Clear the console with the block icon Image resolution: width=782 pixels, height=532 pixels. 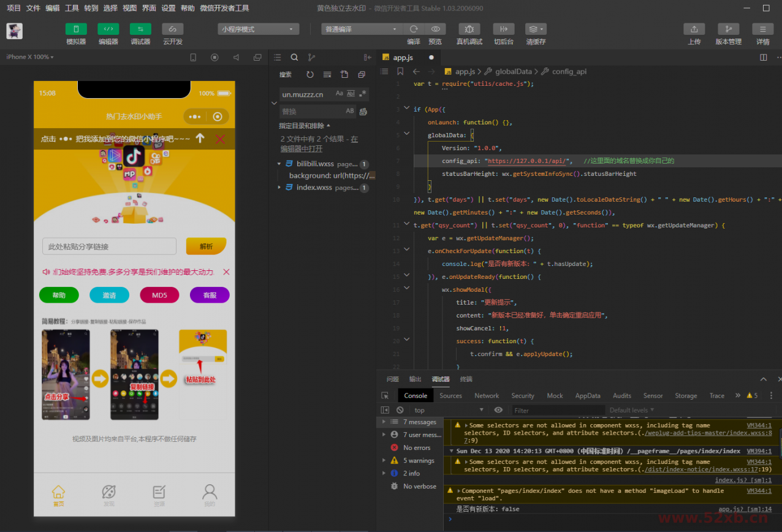click(x=400, y=410)
